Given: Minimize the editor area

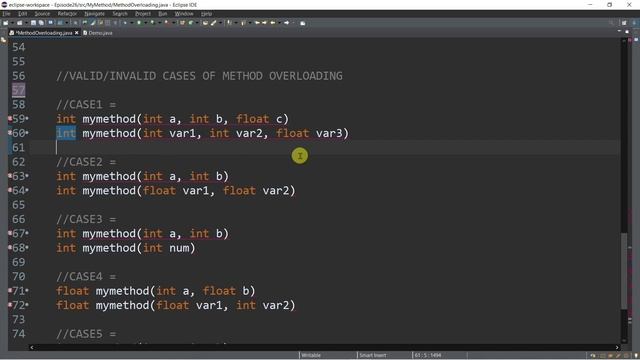Looking at the screenshot, I should click(x=619, y=31).
